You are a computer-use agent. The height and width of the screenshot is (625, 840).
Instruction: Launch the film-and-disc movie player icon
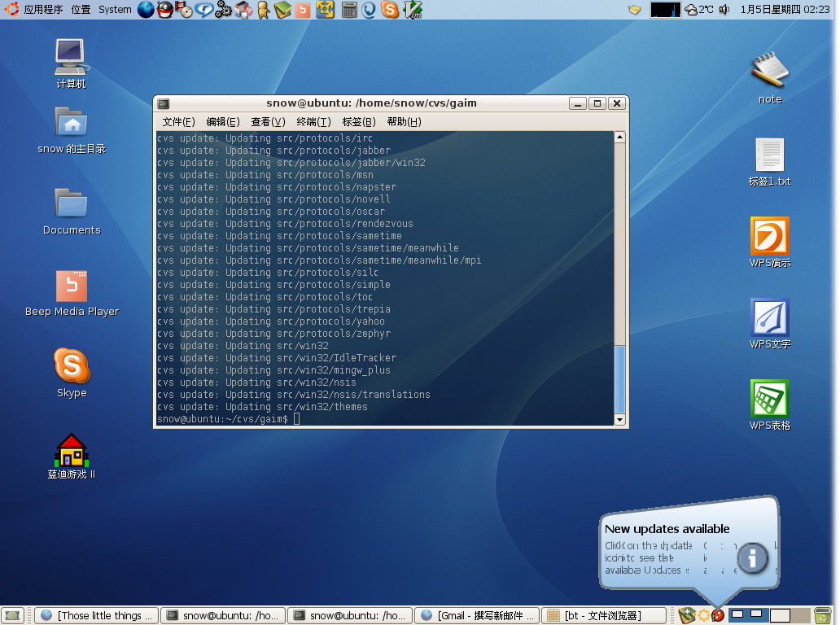pos(184,10)
